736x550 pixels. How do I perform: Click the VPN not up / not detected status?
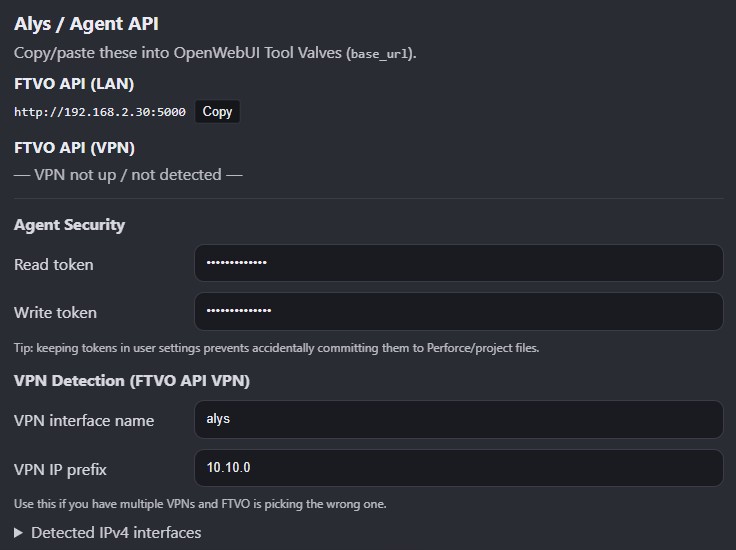pyautogui.click(x=128, y=175)
